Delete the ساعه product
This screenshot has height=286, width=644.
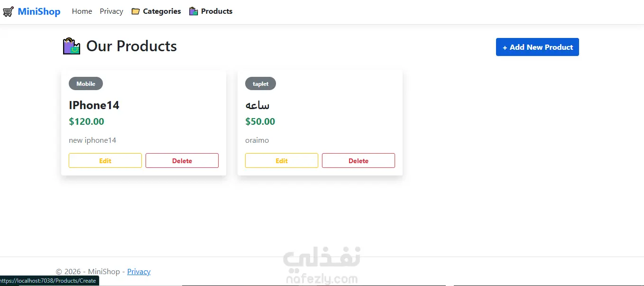[x=359, y=161]
